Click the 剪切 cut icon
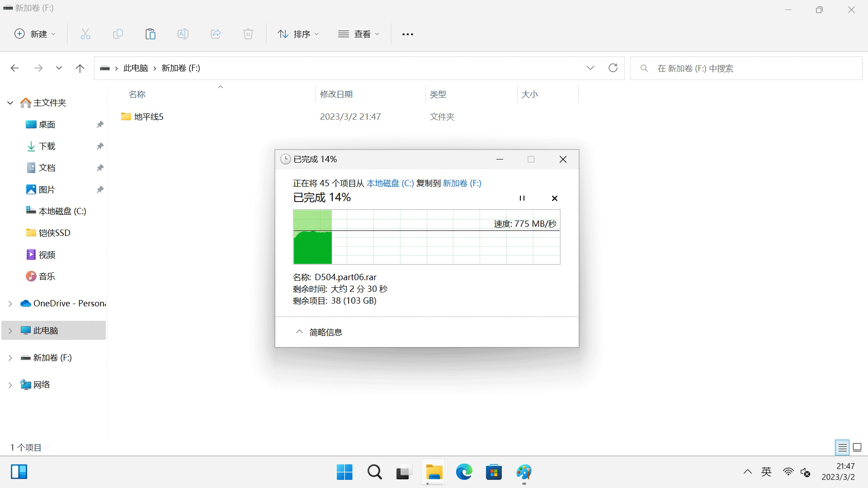 point(85,34)
